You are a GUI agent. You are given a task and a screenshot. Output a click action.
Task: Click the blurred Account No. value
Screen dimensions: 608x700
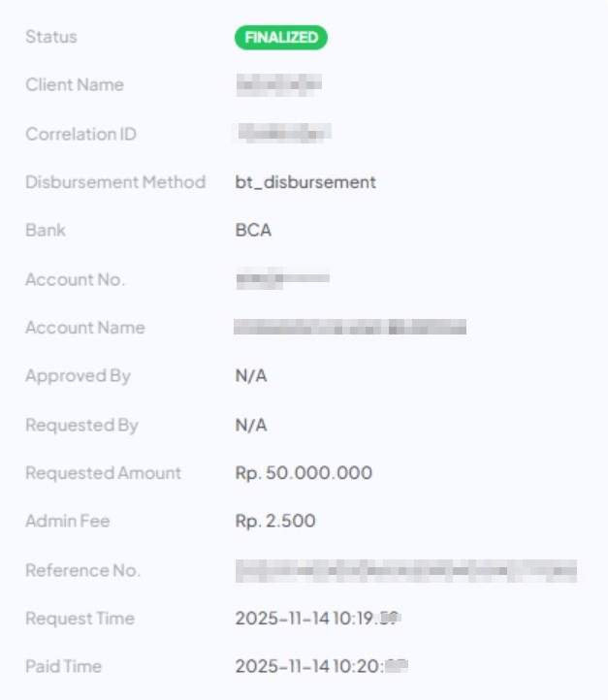coord(282,279)
